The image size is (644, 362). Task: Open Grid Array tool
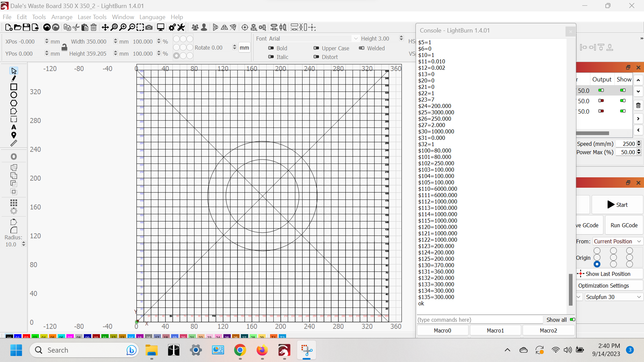click(14, 203)
